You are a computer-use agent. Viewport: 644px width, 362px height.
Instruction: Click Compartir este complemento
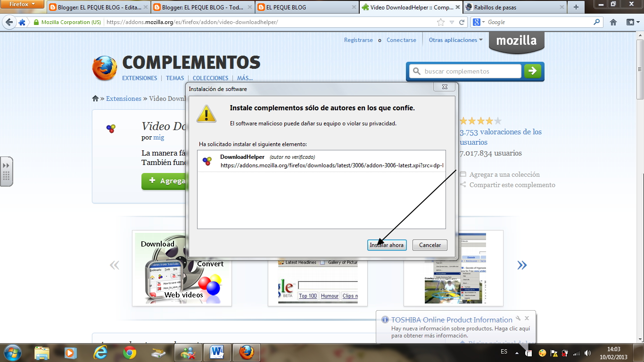[512, 185]
